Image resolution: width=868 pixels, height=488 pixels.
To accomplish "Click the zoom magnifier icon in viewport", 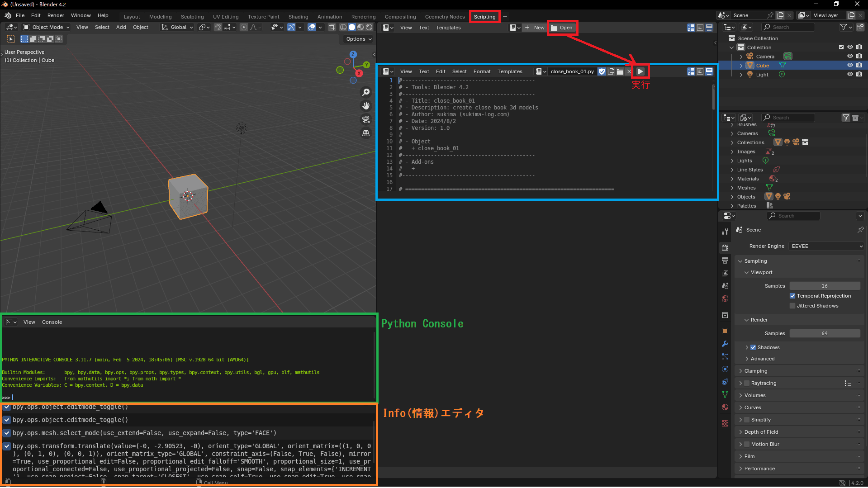I will tap(366, 92).
